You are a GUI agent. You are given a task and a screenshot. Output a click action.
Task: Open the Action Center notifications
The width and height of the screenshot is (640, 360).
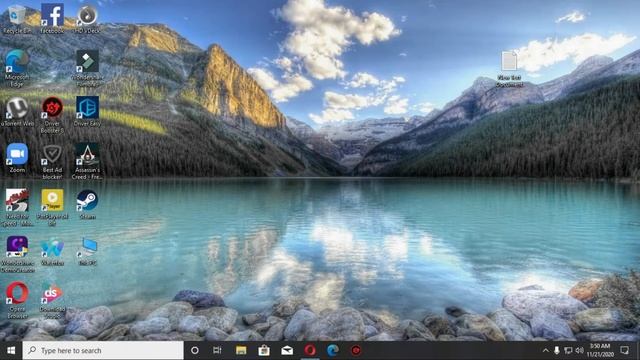[x=624, y=350]
